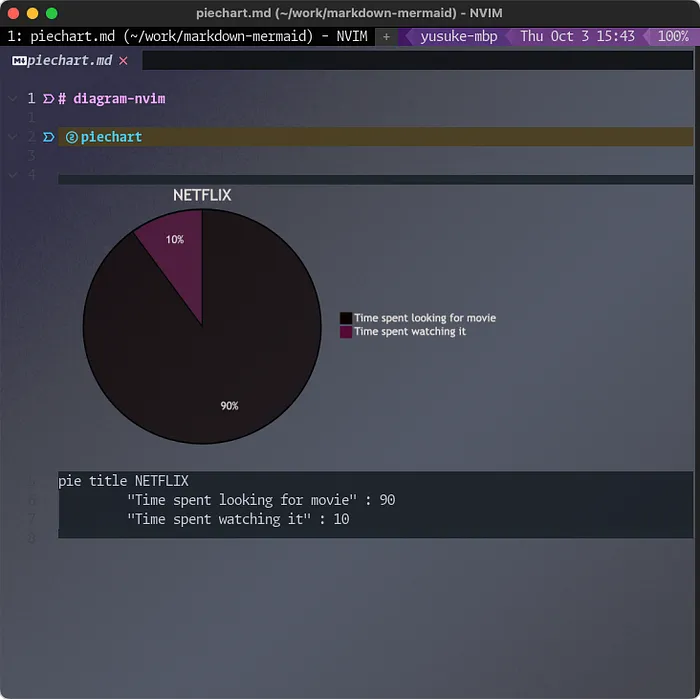Click the pink heading marker icon on line 1
The image size is (700, 699).
48,99
